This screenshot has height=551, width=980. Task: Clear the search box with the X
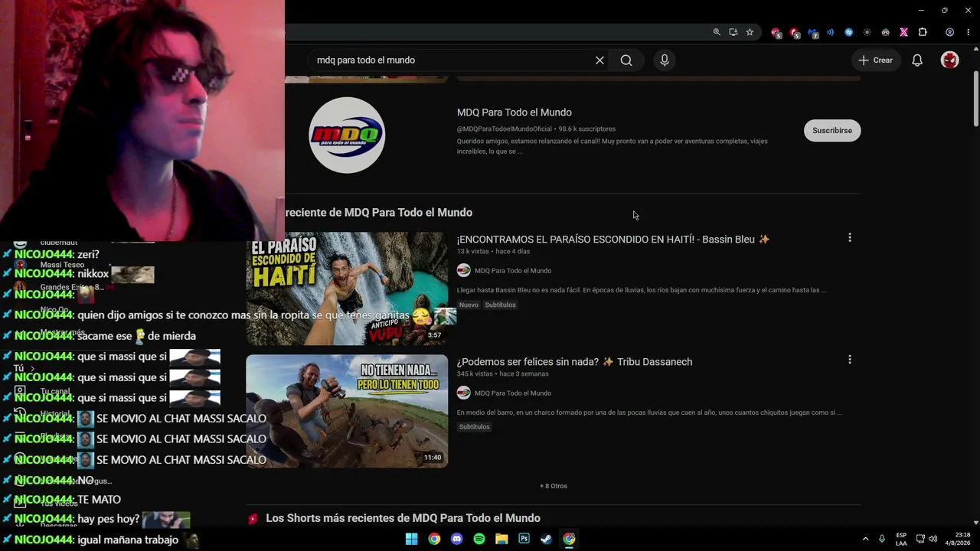(x=599, y=60)
